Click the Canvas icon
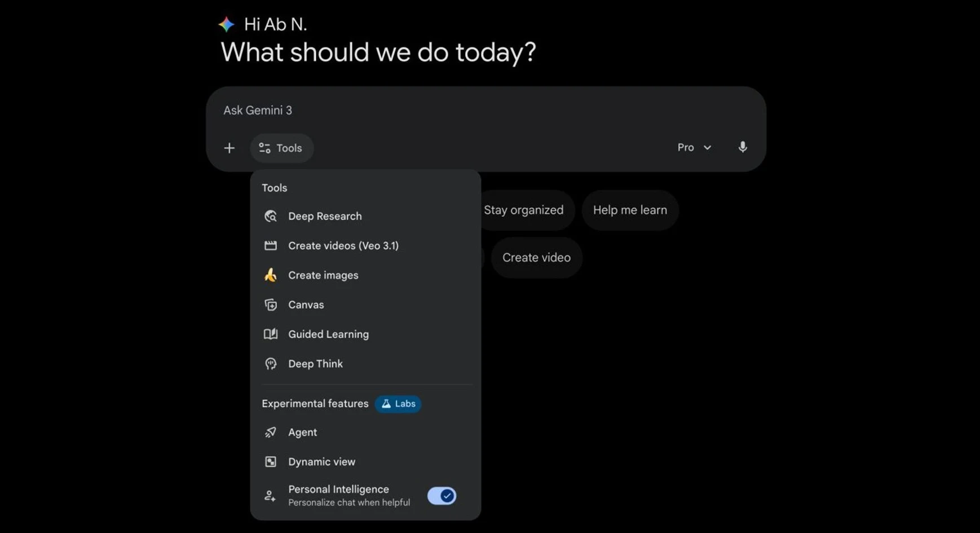 pyautogui.click(x=271, y=305)
